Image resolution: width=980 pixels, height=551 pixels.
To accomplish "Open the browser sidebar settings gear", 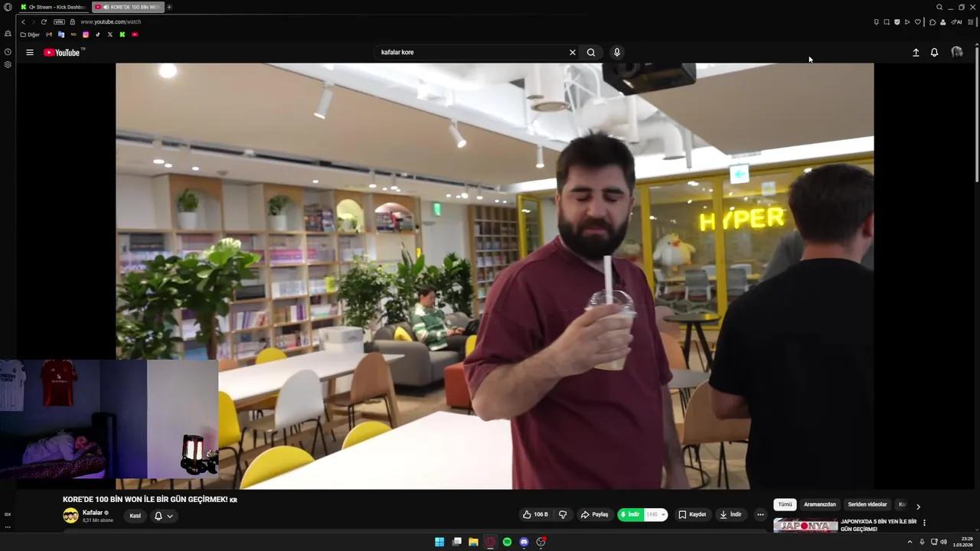I will coord(8,64).
